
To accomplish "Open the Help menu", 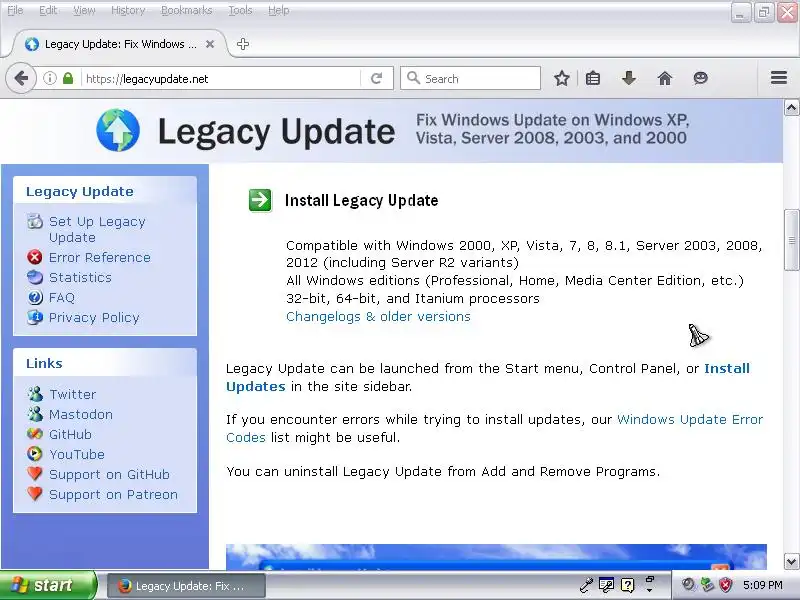I will click(x=279, y=10).
